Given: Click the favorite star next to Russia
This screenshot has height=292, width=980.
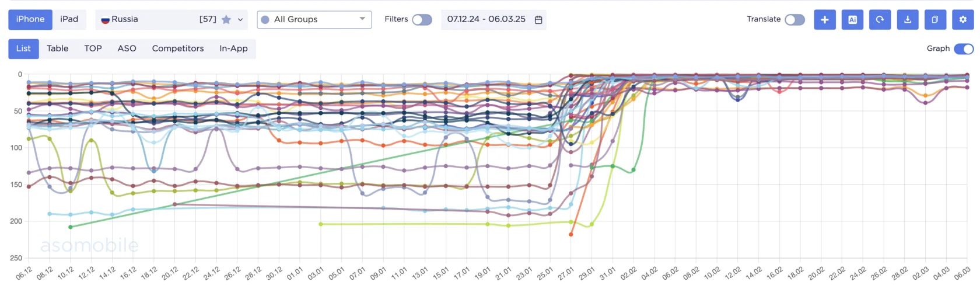Looking at the screenshot, I should (x=226, y=19).
